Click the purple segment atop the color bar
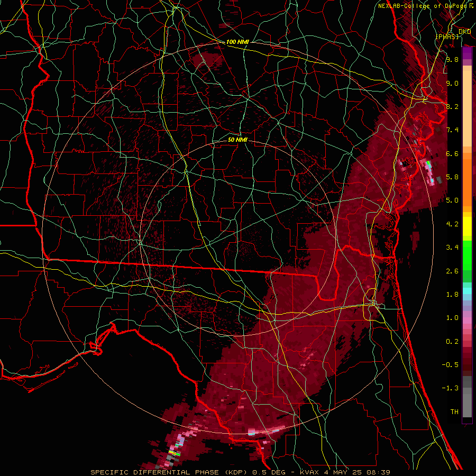 tap(467, 53)
